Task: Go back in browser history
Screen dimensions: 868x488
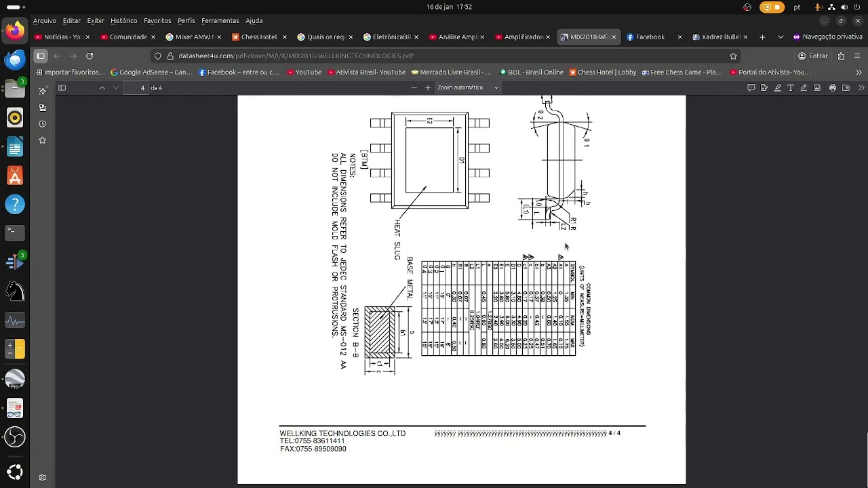Action: [x=57, y=56]
